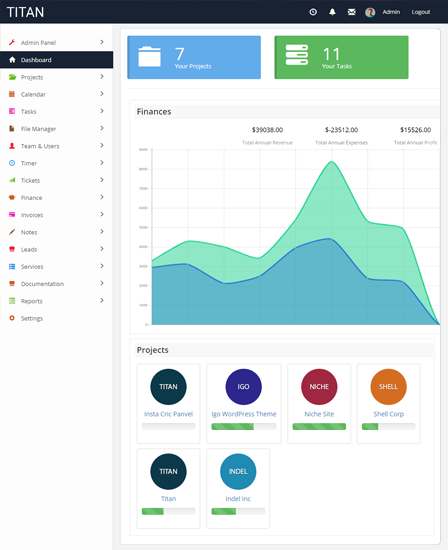Click the Your Tasks green card
Screen dimensions: 448x550
pos(341,57)
